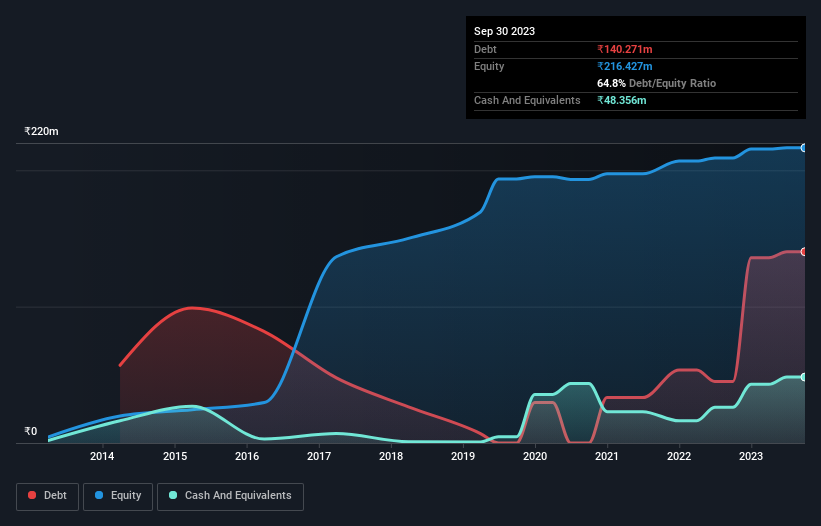Click the 2017 x-axis label
This screenshot has height=526, width=821.
pos(319,456)
